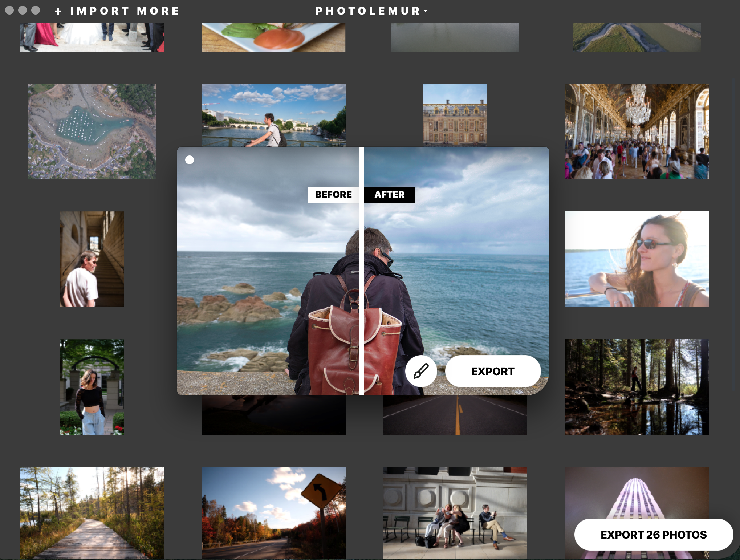Click the plus icon beside Import More
The height and width of the screenshot is (560, 740).
[58, 12]
